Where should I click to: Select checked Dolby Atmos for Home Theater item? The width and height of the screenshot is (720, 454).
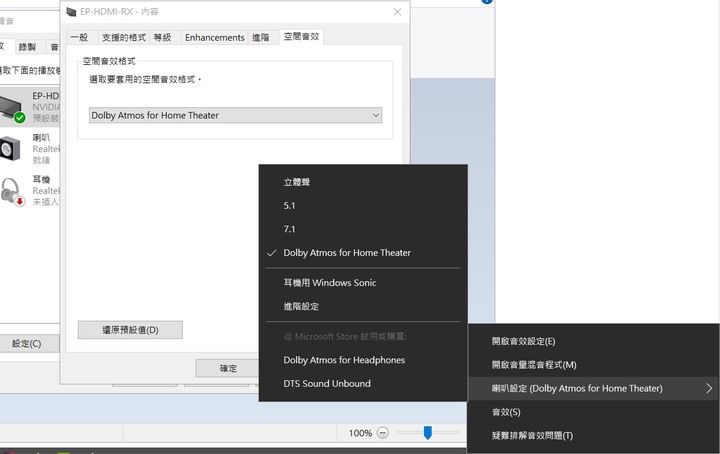pos(363,252)
